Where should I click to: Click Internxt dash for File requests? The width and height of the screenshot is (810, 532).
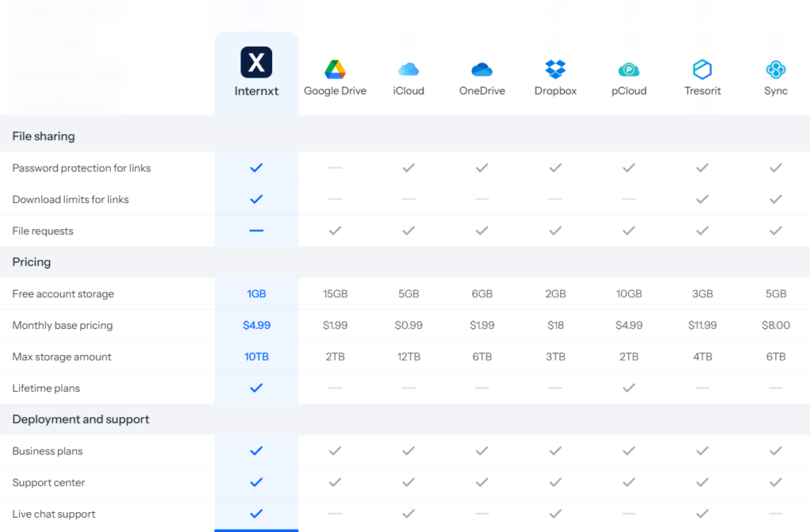coord(256,231)
